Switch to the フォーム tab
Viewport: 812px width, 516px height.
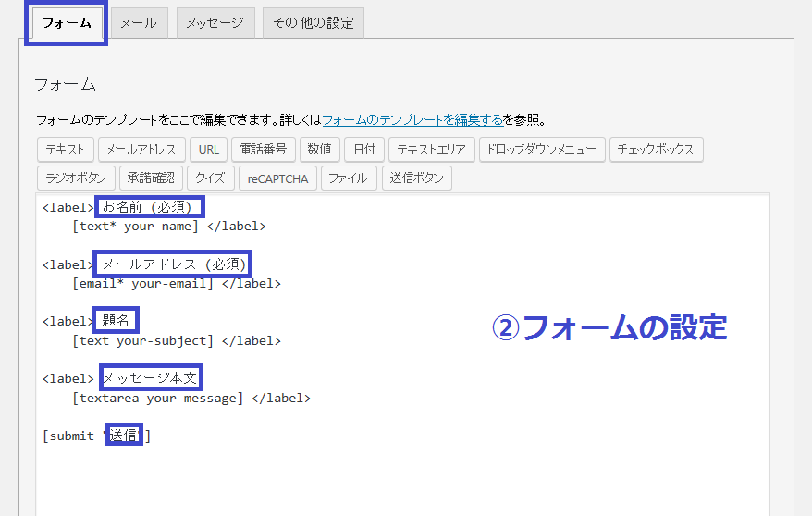point(66,23)
